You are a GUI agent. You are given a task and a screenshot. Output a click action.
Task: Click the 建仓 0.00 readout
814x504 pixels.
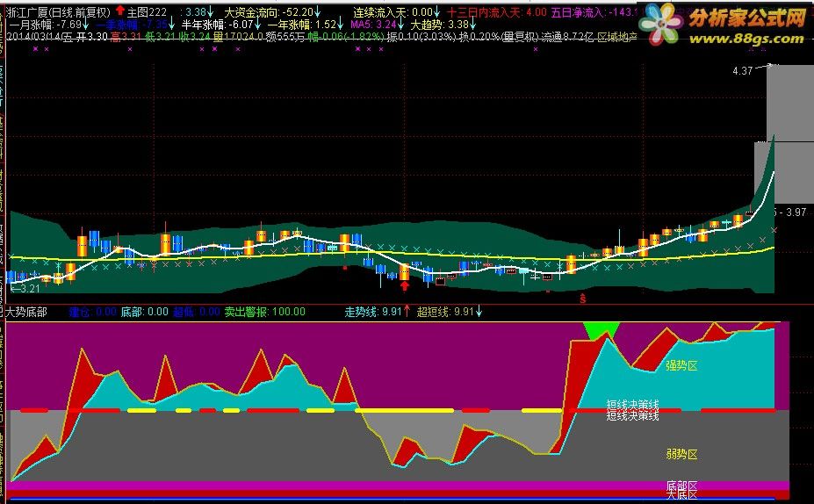click(x=93, y=312)
